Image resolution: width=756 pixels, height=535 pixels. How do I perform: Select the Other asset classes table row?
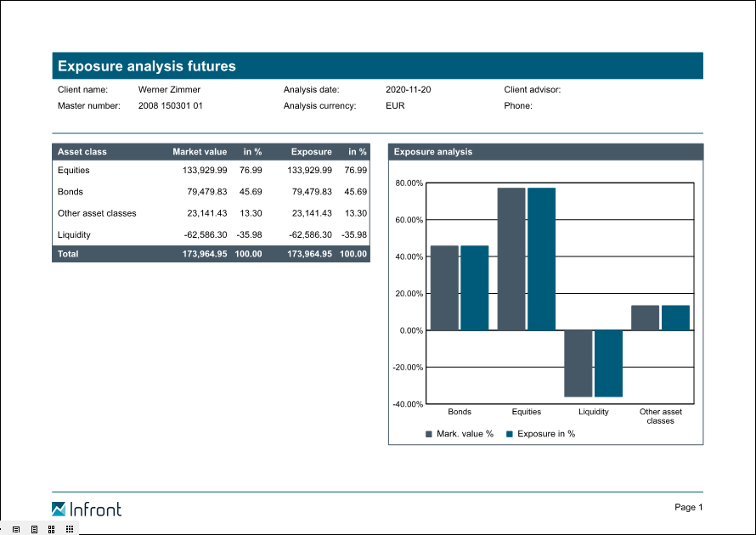211,213
